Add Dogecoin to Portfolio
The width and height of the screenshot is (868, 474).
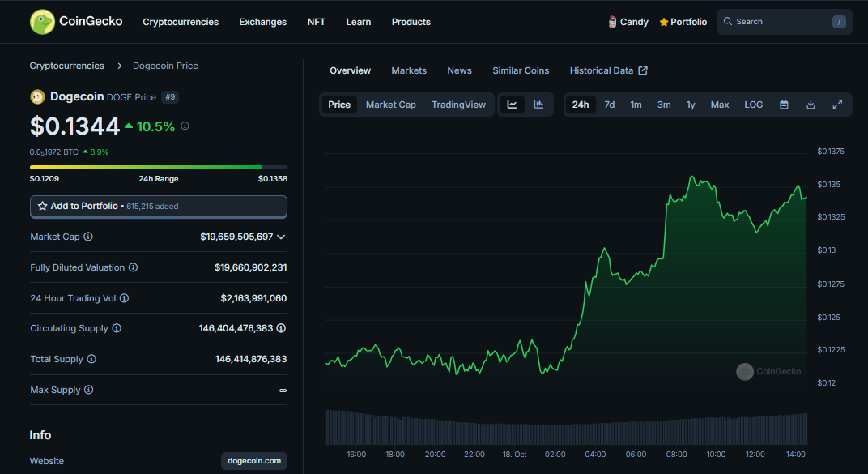pos(159,207)
